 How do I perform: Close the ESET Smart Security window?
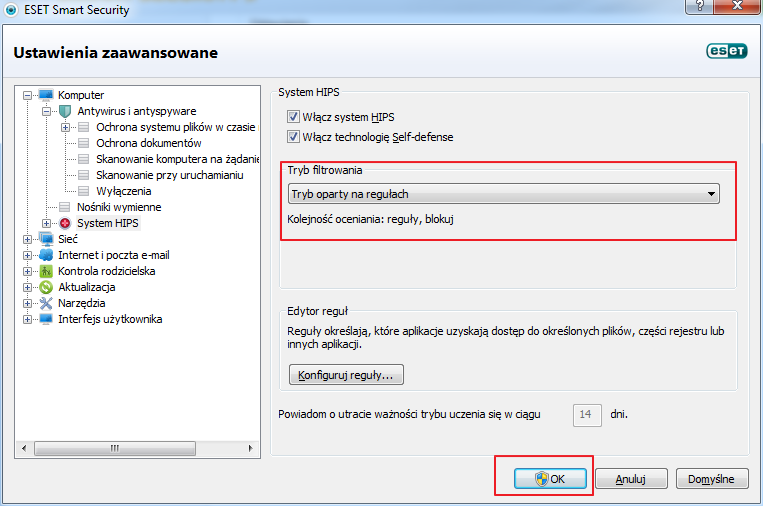tap(737, 6)
